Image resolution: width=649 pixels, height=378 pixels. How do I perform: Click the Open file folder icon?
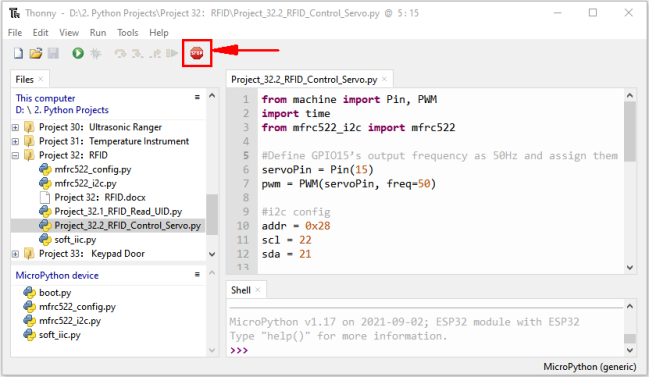[x=36, y=53]
